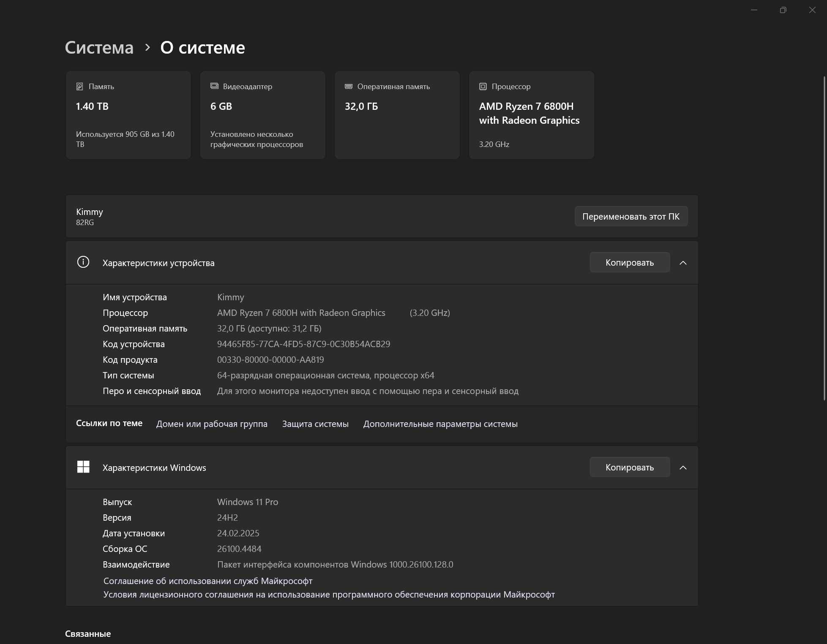Viewport: 827px width, 644px height.
Task: Click the RAM icon on Оперативная память card
Action: [x=349, y=87]
